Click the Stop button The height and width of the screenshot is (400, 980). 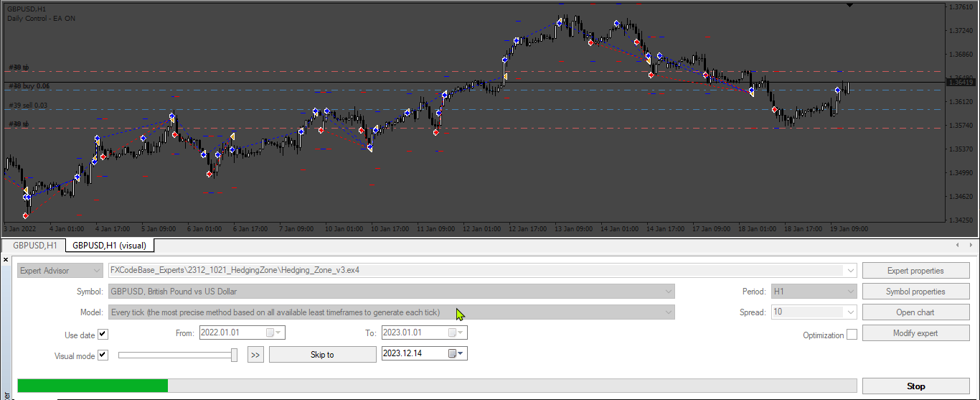coord(915,386)
